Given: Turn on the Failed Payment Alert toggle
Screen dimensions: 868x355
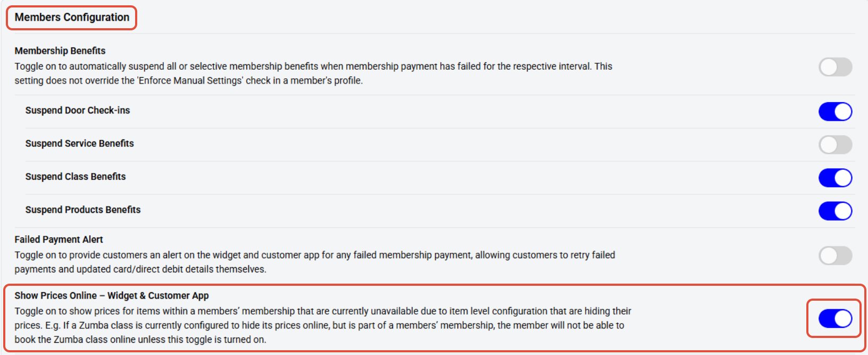Looking at the screenshot, I should (x=835, y=255).
